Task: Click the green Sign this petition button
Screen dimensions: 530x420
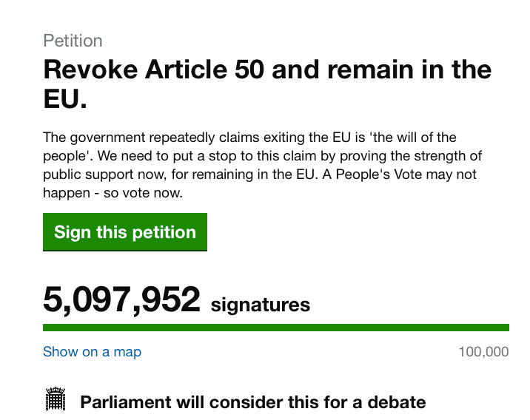Action: [124, 232]
